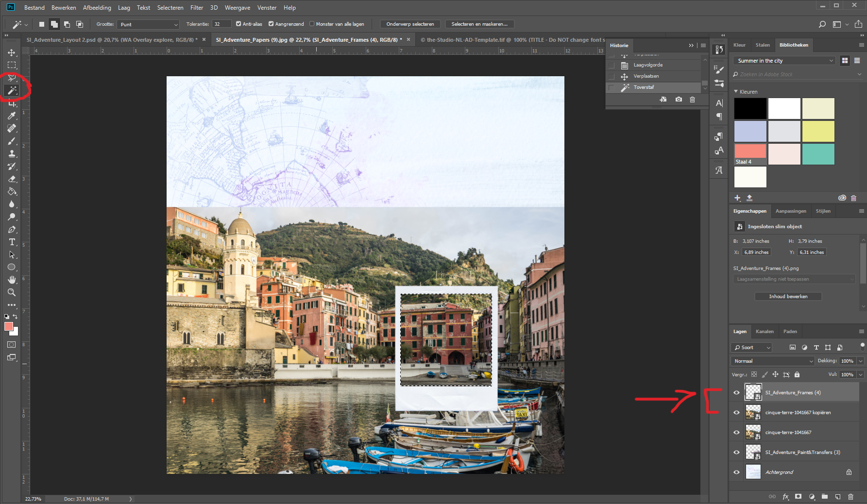Select the Eyedropper tool

(12, 116)
